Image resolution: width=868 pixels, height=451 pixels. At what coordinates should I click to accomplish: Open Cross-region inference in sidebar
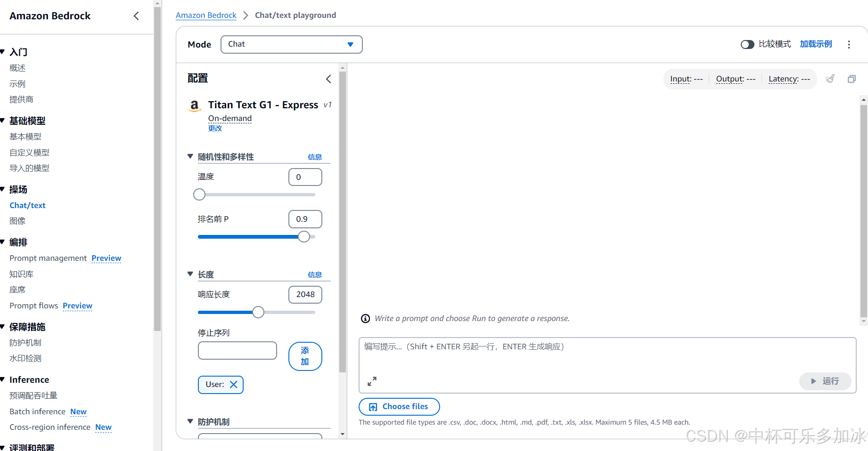tap(50, 427)
